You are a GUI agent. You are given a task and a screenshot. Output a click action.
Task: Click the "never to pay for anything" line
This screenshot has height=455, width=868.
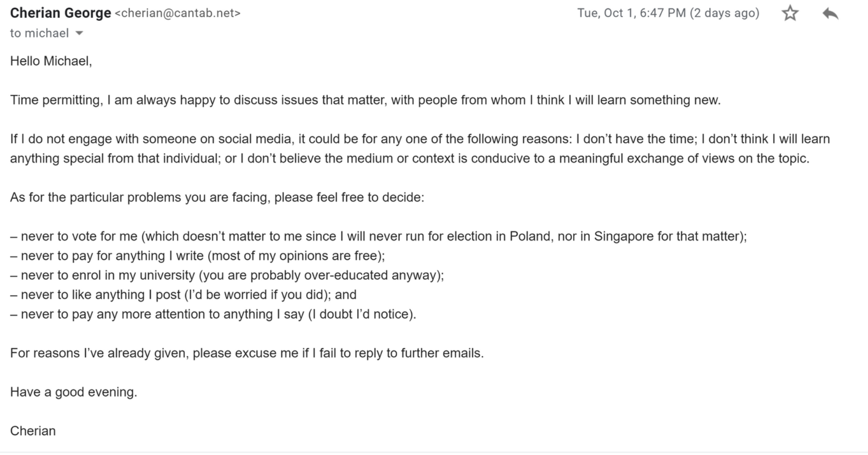[198, 256]
